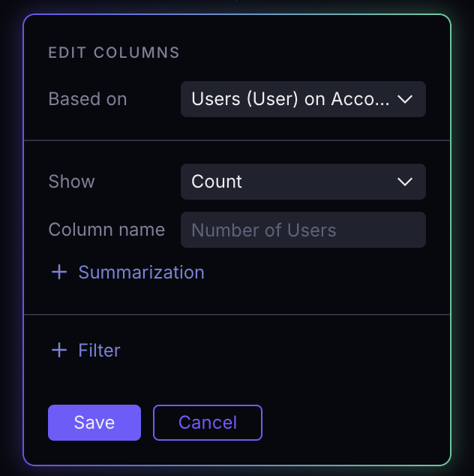Click the Show label
The width and height of the screenshot is (474, 476).
[x=71, y=182]
